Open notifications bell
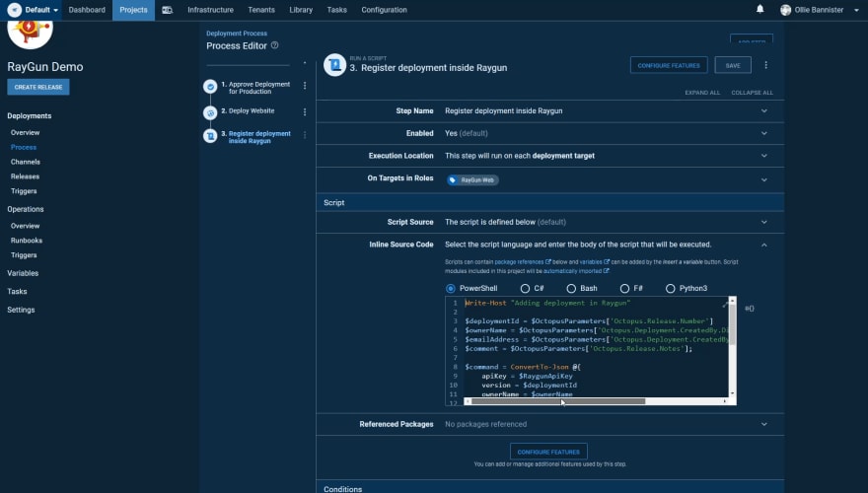The width and height of the screenshot is (868, 493). click(x=760, y=9)
